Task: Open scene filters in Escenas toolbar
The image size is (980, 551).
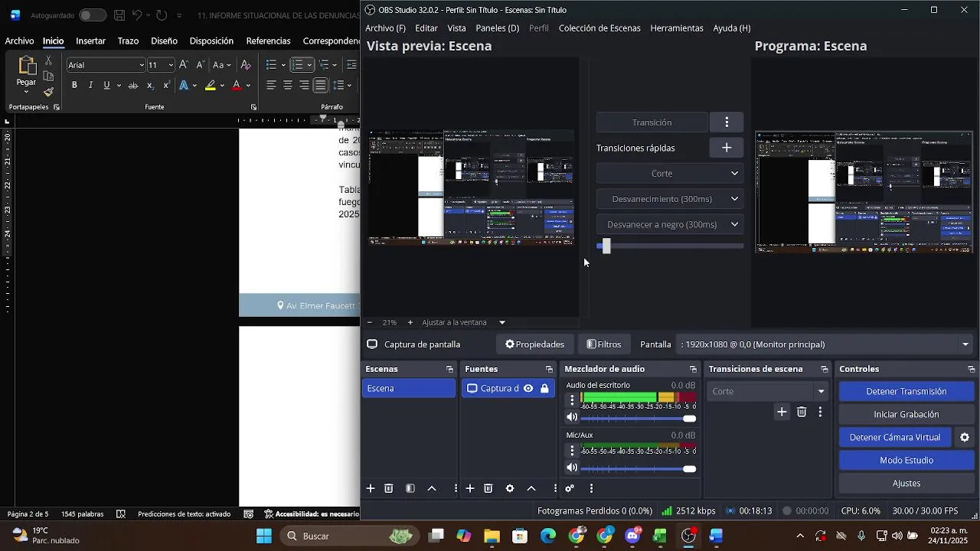Action: pyautogui.click(x=410, y=488)
